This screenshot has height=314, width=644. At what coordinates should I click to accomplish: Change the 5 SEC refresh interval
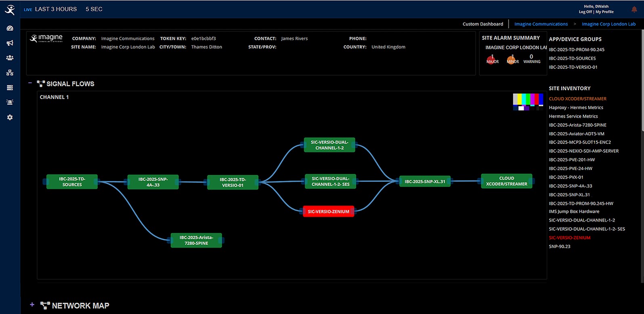click(x=94, y=9)
